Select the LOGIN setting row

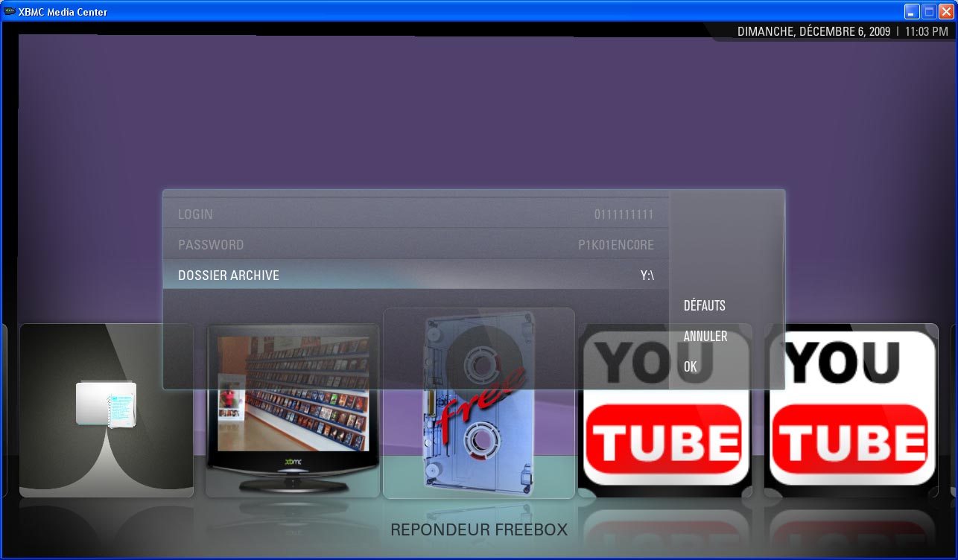tap(416, 214)
